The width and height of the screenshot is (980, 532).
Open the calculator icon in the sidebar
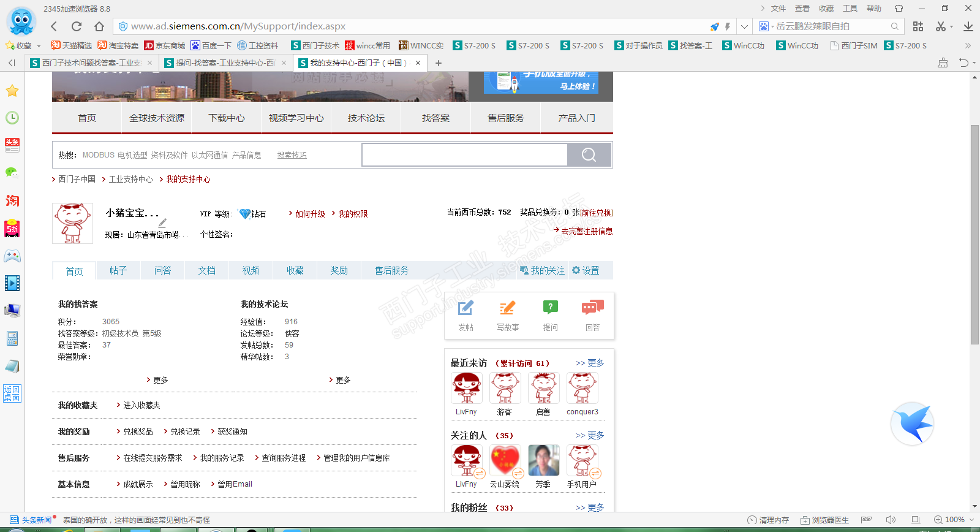pyautogui.click(x=12, y=338)
